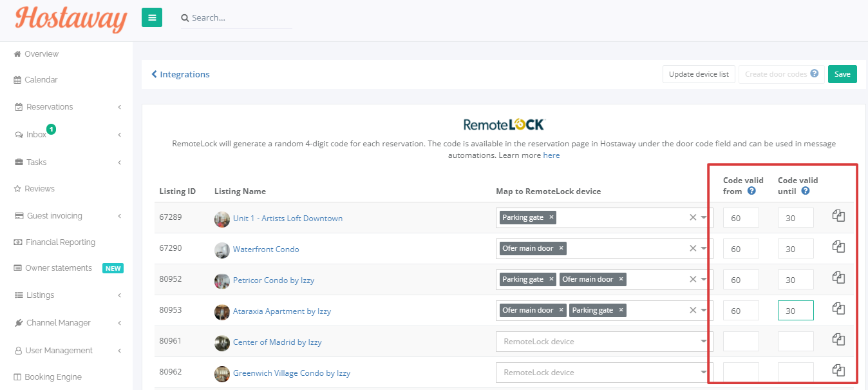Click the green hamburger menu icon

152,17
